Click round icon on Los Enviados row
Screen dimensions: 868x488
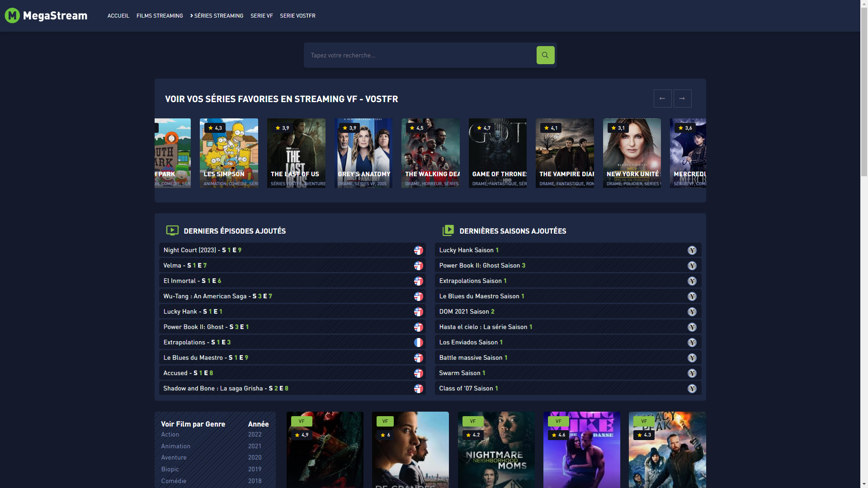[692, 343]
